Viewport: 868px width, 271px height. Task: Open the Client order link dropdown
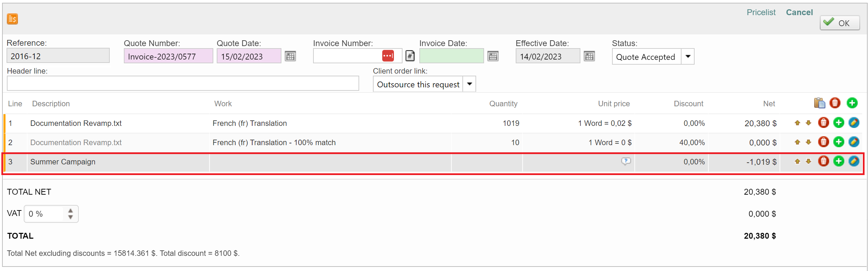click(x=469, y=84)
